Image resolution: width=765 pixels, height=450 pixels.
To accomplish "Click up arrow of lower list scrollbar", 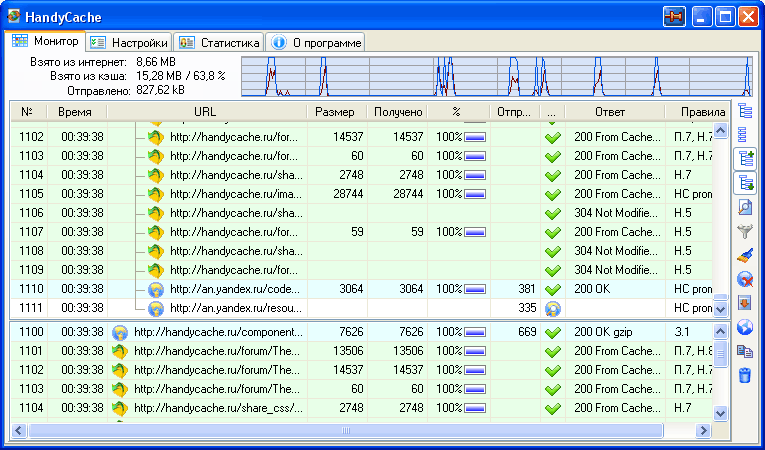I will 721,331.
